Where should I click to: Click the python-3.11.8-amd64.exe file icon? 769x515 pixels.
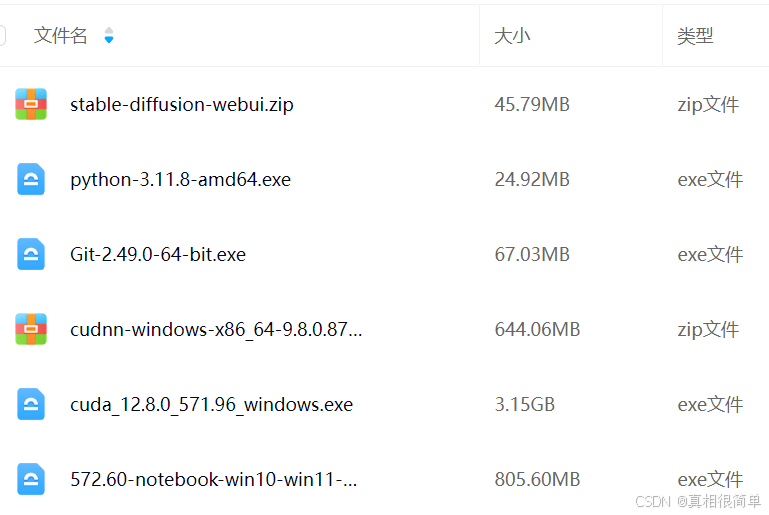[x=31, y=179]
